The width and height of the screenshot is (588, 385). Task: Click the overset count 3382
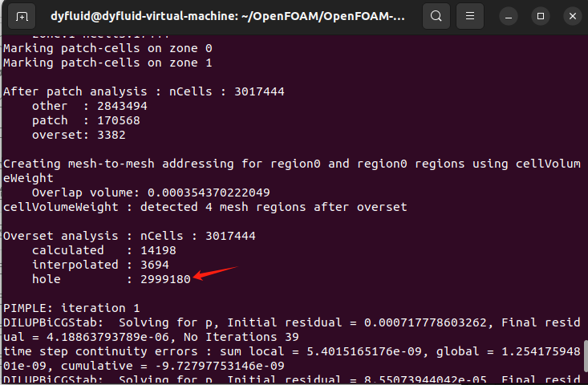click(112, 135)
